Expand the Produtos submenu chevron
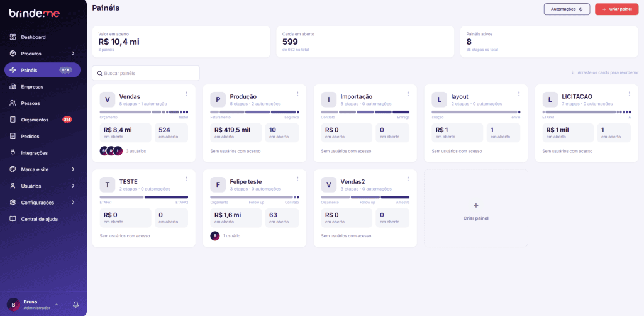The height and width of the screenshot is (316, 644). (73, 54)
